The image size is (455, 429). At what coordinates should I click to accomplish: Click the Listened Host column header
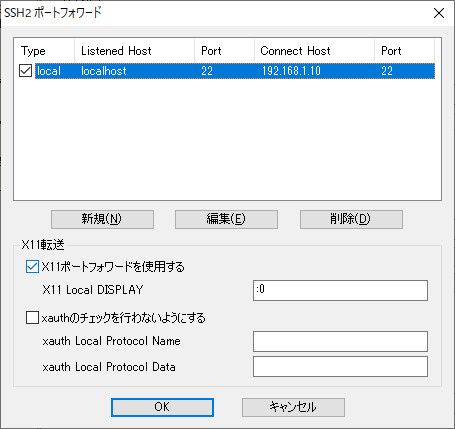pyautogui.click(x=134, y=51)
